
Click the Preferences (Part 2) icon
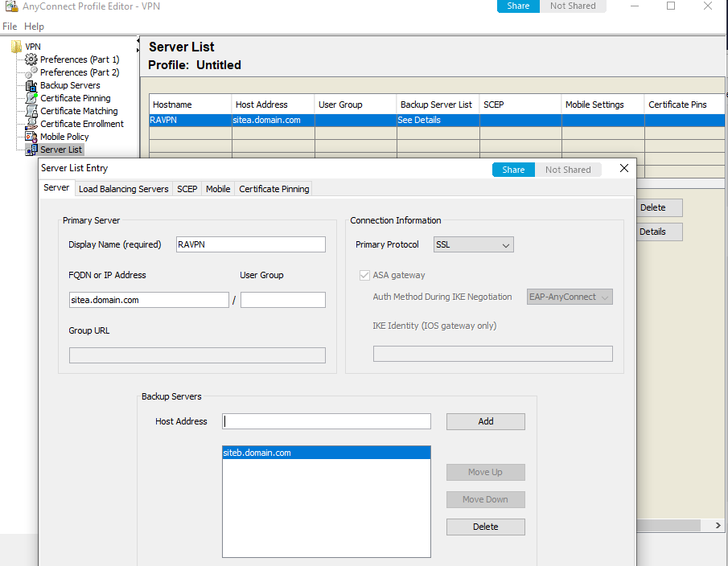point(31,72)
